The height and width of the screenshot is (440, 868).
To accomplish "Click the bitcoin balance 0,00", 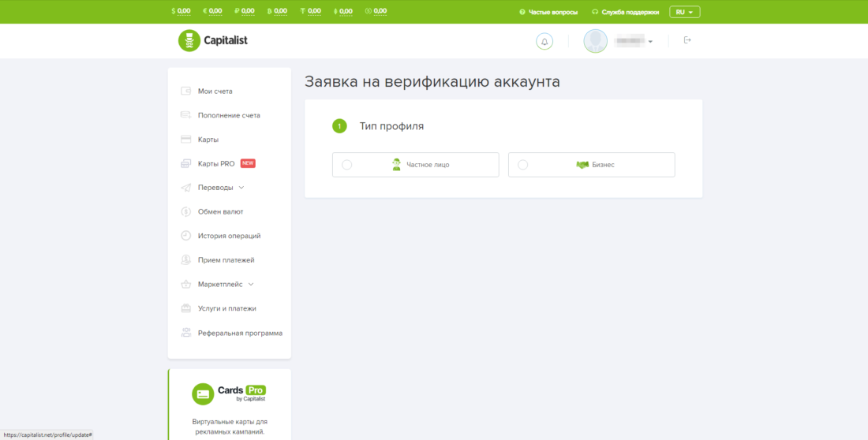I will point(281,11).
